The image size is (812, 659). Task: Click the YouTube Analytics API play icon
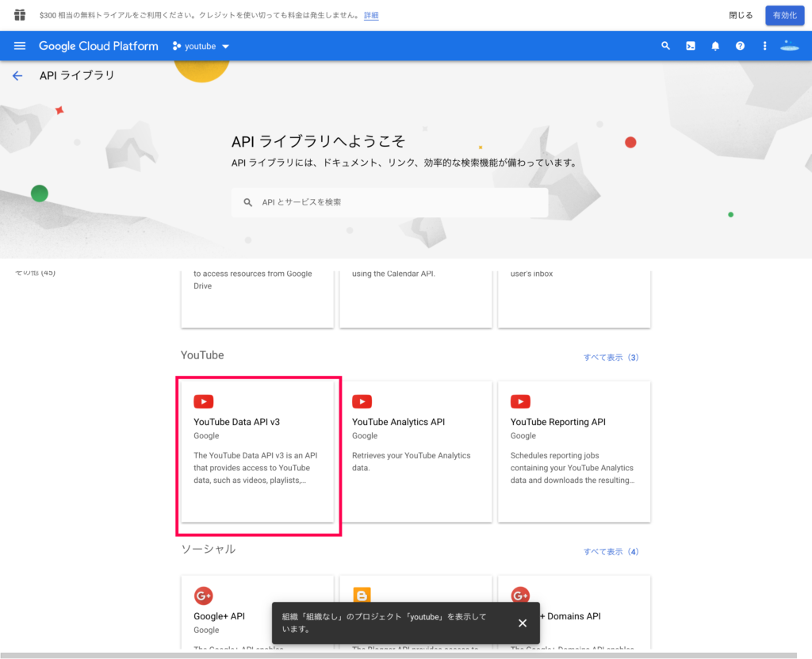coord(362,401)
